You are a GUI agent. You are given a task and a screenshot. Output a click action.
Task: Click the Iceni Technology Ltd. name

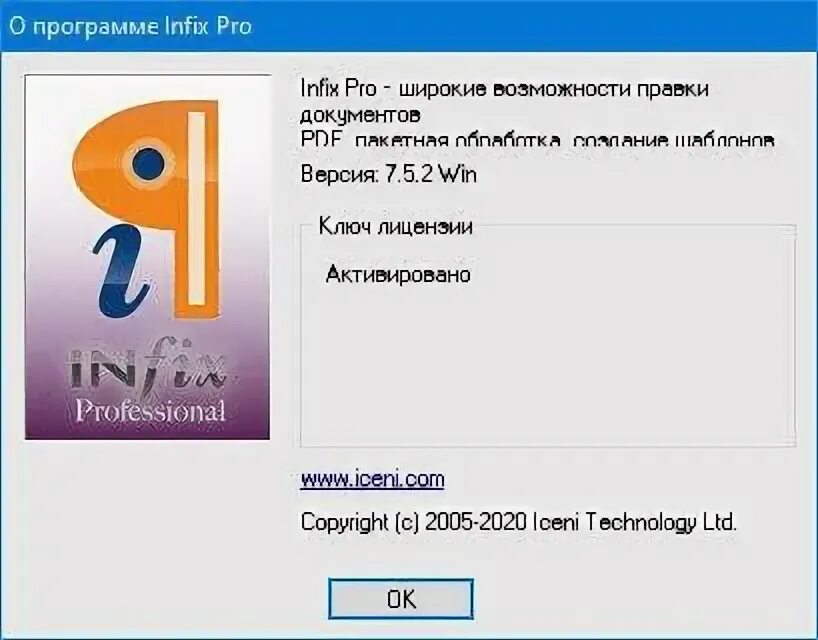point(635,522)
